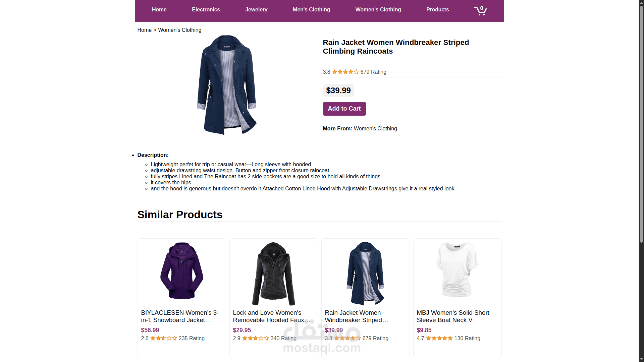Follow More From Women's Clothing link
The image size is (644, 362).
pos(375,129)
